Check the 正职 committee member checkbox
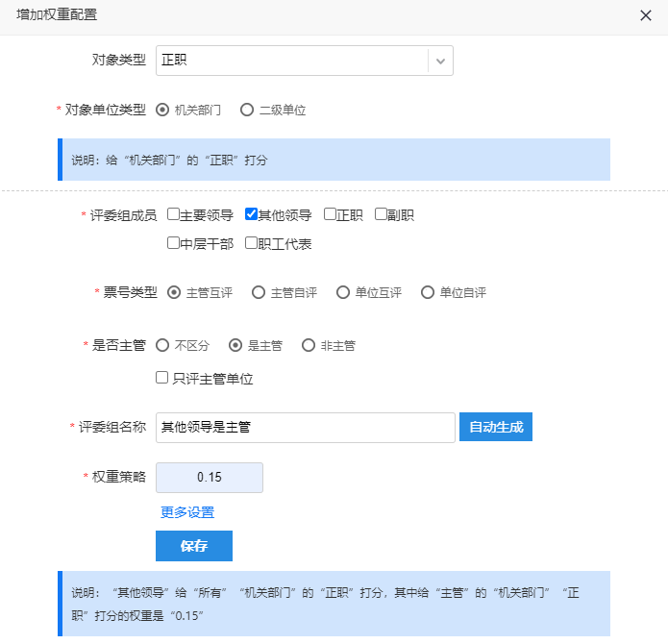 click(x=330, y=213)
